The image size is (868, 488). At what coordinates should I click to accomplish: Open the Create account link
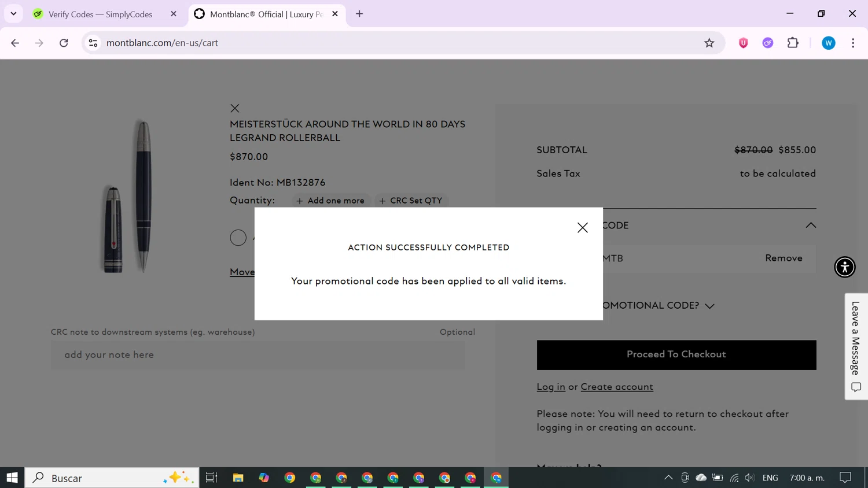[x=616, y=387]
